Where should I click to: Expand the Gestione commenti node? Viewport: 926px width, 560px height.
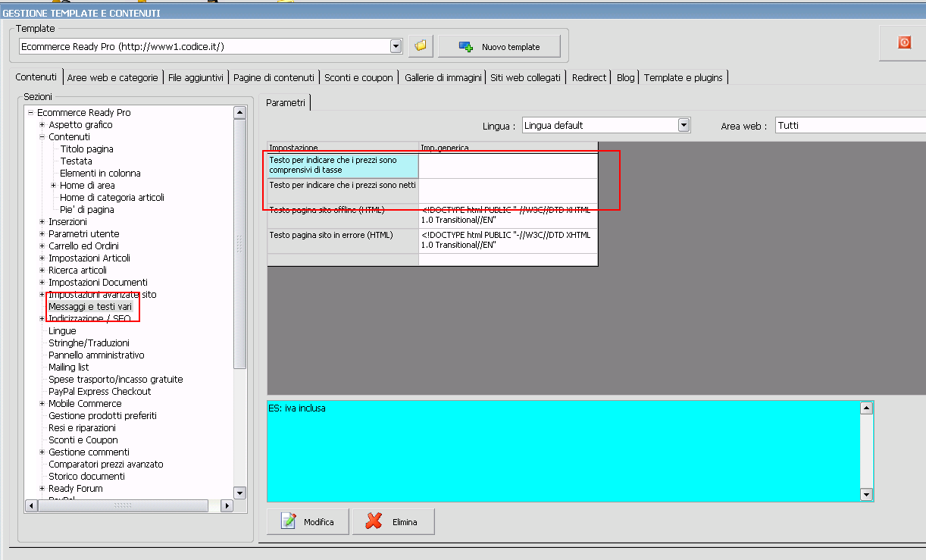click(42, 452)
